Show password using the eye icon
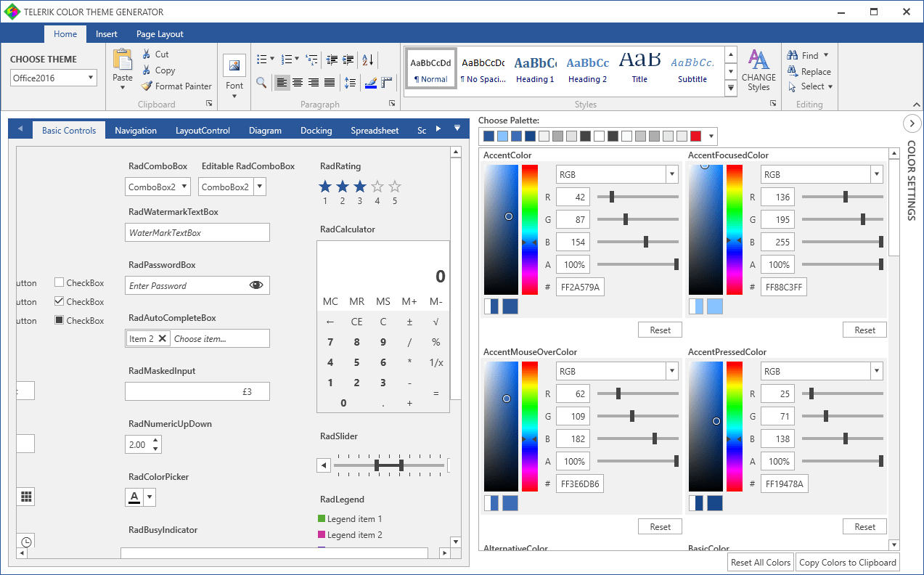The height and width of the screenshot is (575, 924). coord(256,285)
